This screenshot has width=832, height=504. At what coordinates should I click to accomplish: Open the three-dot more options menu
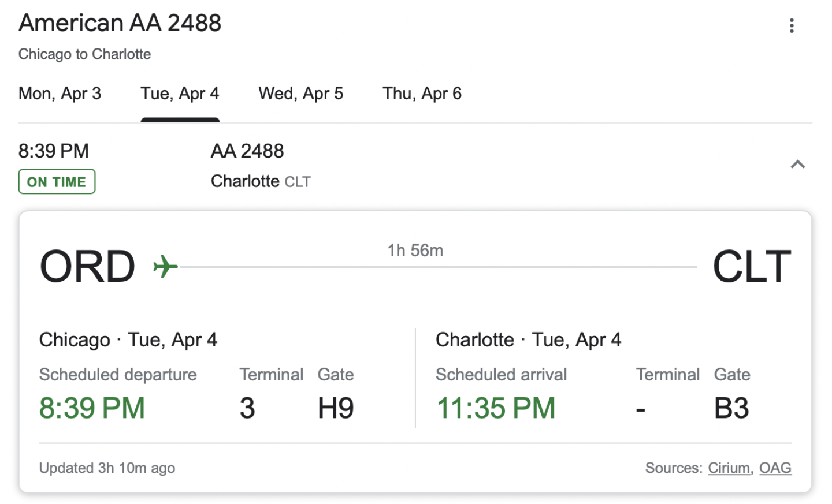tap(791, 25)
